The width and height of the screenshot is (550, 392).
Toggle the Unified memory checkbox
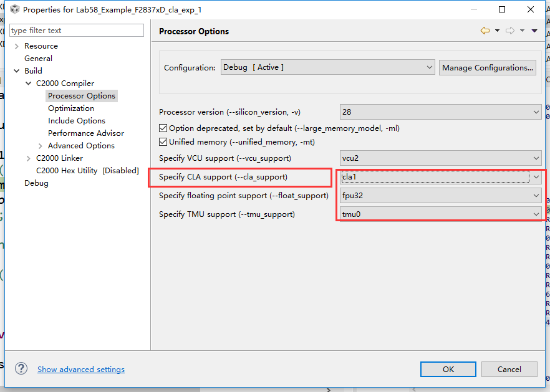(163, 142)
